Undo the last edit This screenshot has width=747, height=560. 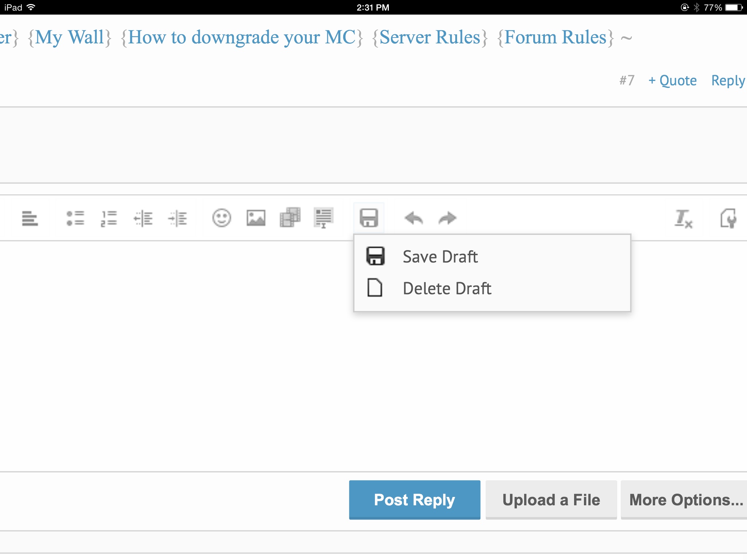coord(414,218)
